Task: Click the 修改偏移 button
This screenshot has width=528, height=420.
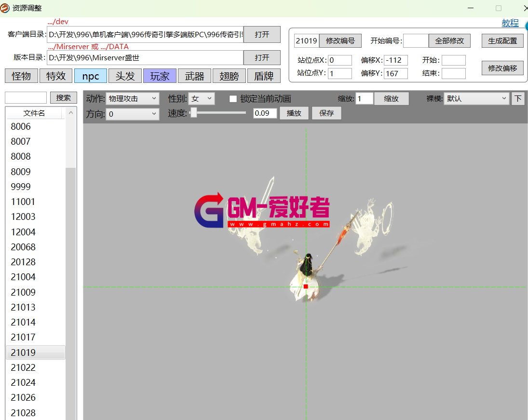Action: (502, 68)
